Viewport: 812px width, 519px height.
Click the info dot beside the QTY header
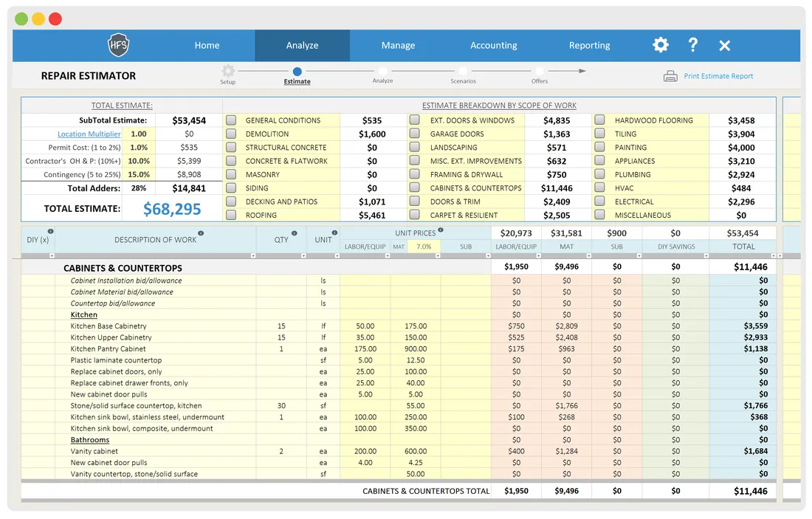(294, 233)
